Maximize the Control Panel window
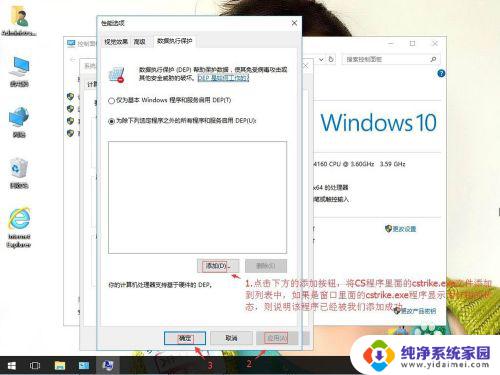The width and height of the screenshot is (500, 375). pos(412,43)
